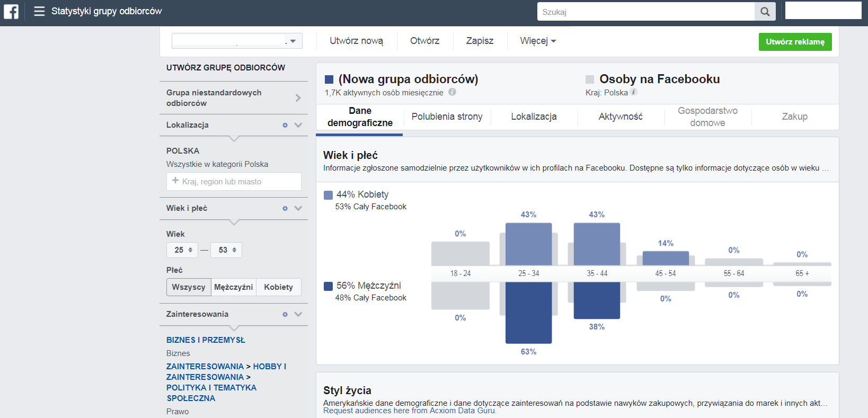Viewport: 868px width, 418px height.
Task: Click the POLSKA location text
Action: coord(183,151)
